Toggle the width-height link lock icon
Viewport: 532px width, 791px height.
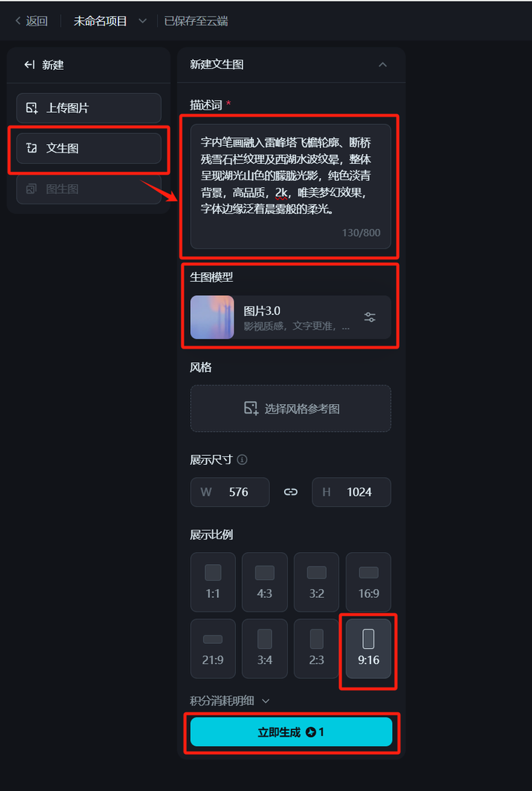(x=291, y=492)
